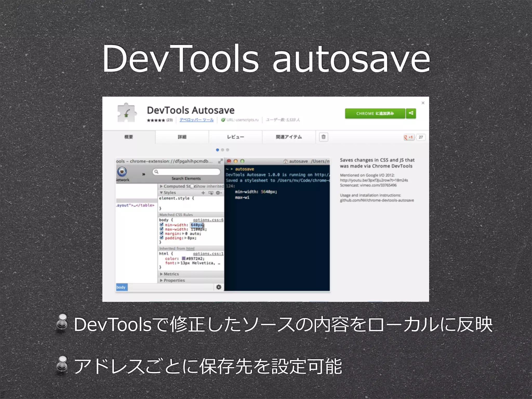Click the html link in Inherited from

tap(190, 249)
